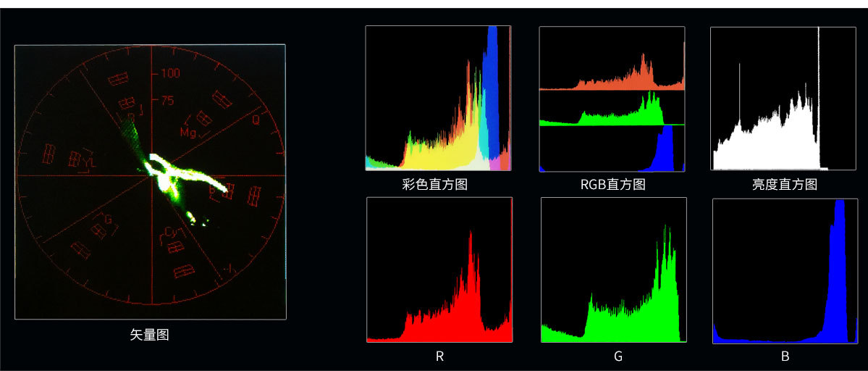Click the RGB直方图 caption
Screen dimensions: 868x371
pos(612,184)
